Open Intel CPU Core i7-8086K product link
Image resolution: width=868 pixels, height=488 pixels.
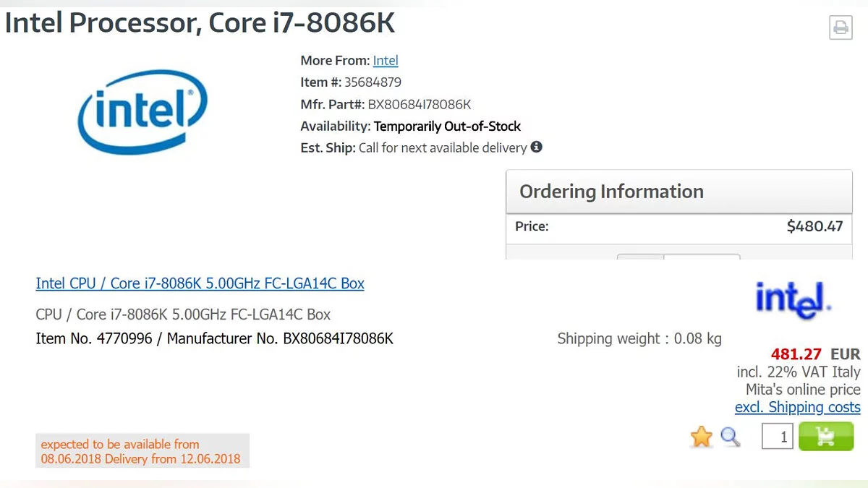tap(200, 283)
